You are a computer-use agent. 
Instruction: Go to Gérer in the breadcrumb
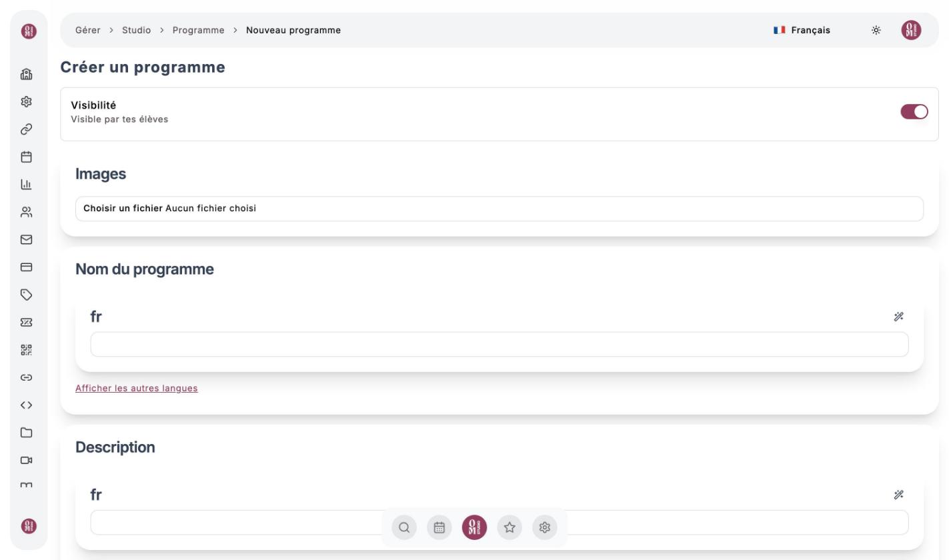[88, 30]
